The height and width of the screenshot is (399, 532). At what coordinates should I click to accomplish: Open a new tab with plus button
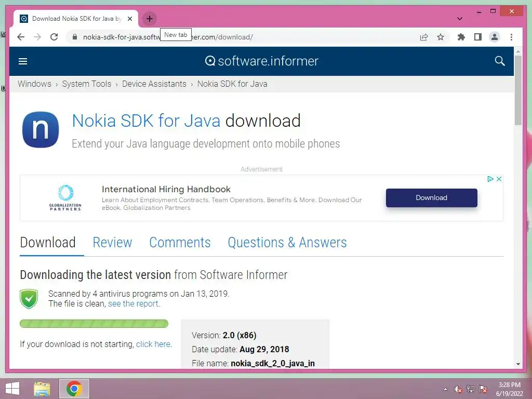click(150, 19)
